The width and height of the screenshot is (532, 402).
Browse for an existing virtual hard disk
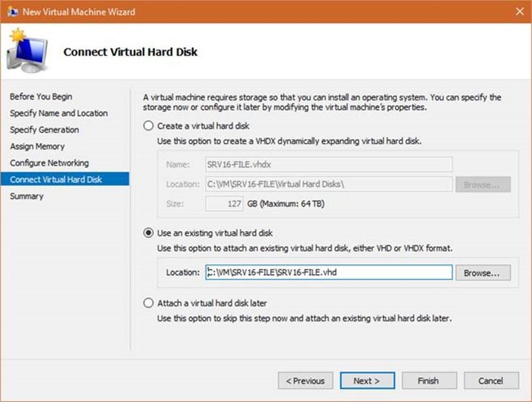[482, 273]
